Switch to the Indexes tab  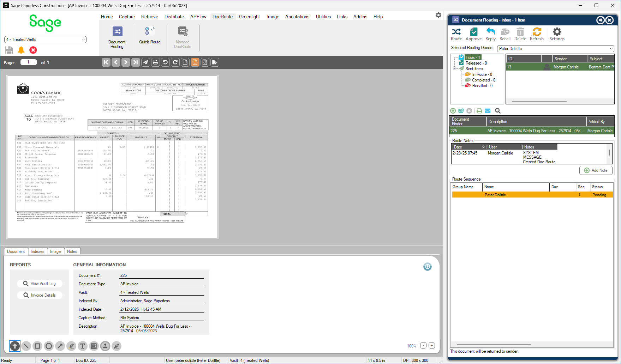click(x=37, y=251)
